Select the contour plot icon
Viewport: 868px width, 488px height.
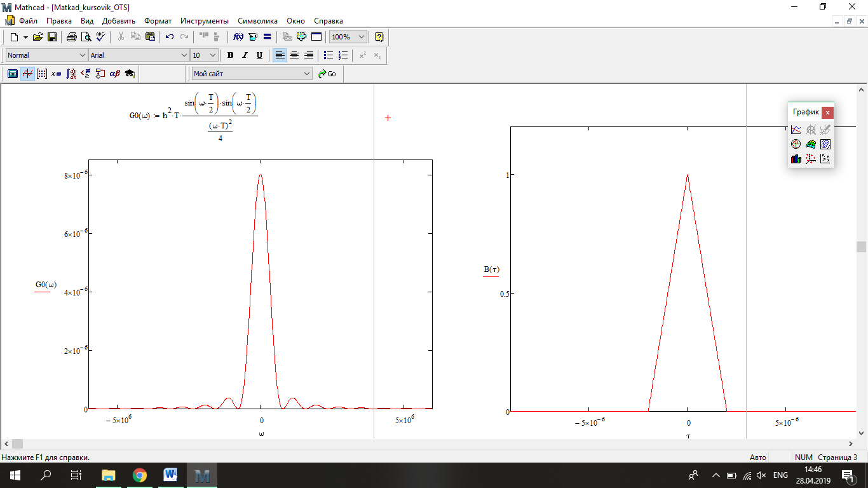(x=825, y=144)
